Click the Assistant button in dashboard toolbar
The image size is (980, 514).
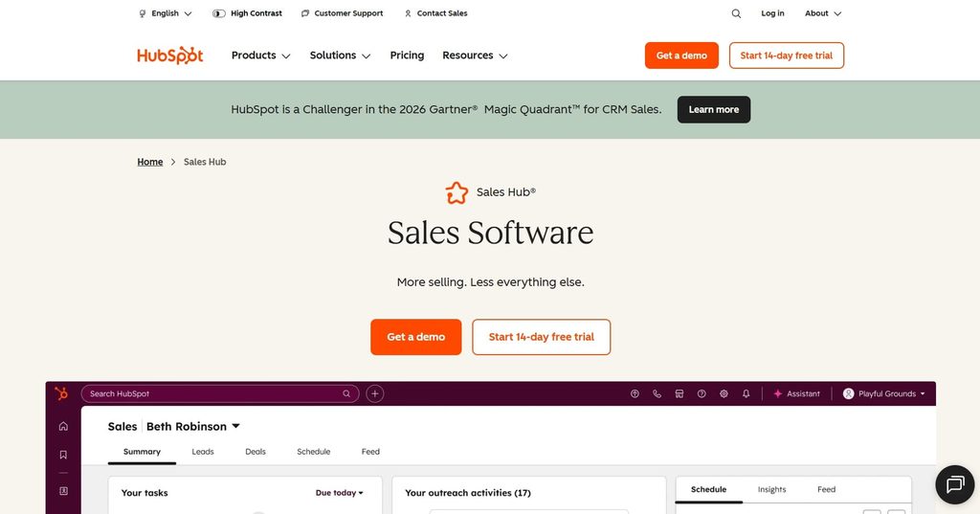pyautogui.click(x=797, y=393)
